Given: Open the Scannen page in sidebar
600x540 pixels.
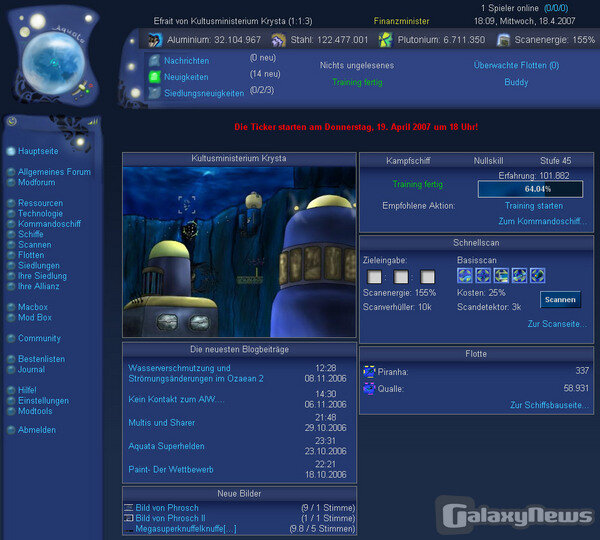Looking at the screenshot, I should point(35,245).
